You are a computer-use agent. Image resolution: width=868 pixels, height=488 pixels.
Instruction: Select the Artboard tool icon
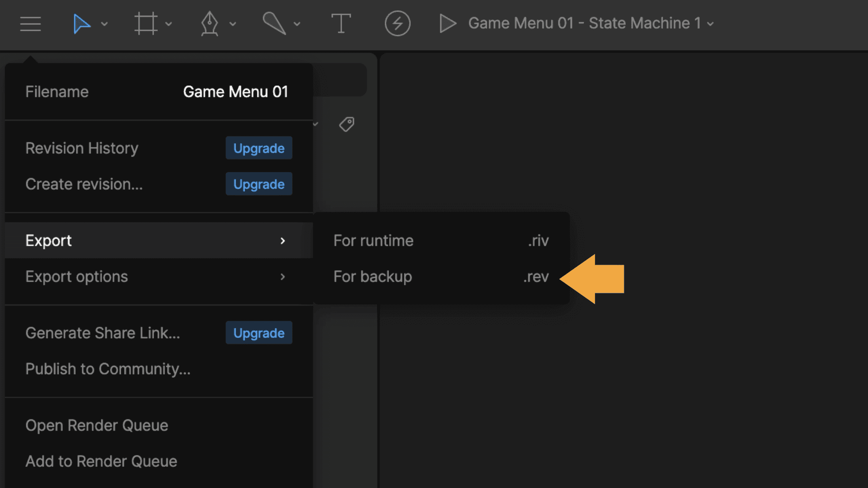tap(146, 23)
